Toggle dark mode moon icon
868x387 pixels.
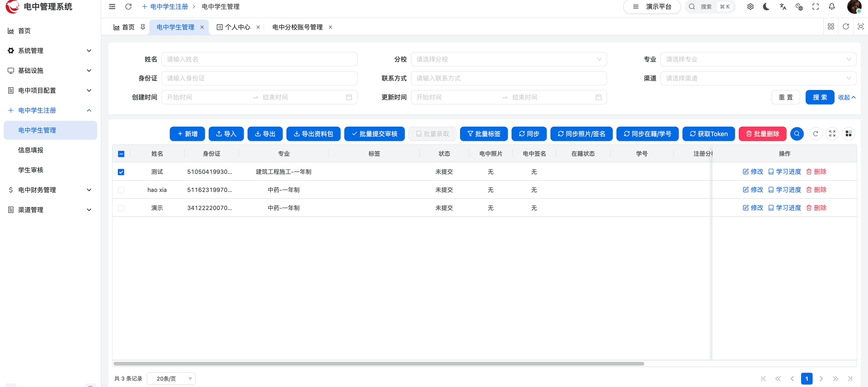tap(766, 7)
